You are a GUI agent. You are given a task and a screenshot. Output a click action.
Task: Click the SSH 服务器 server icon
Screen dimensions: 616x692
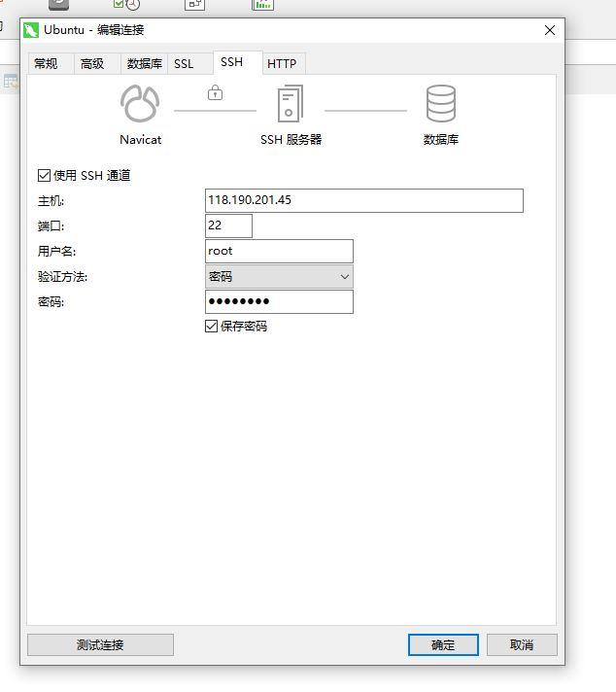(x=290, y=103)
